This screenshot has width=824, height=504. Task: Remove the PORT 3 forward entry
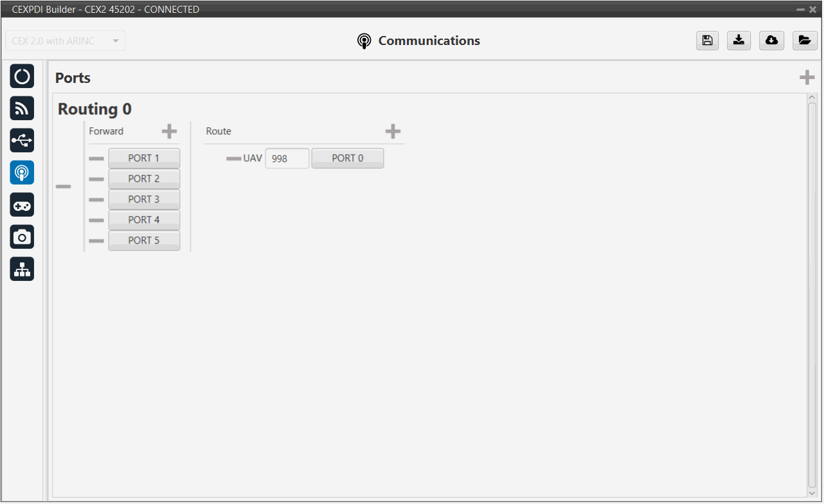coord(96,200)
